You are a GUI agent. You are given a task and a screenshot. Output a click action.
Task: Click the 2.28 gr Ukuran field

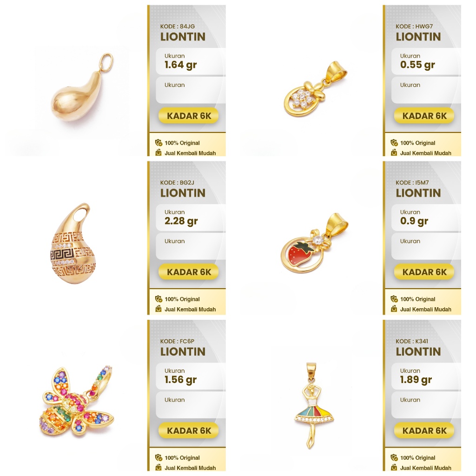[191, 218]
